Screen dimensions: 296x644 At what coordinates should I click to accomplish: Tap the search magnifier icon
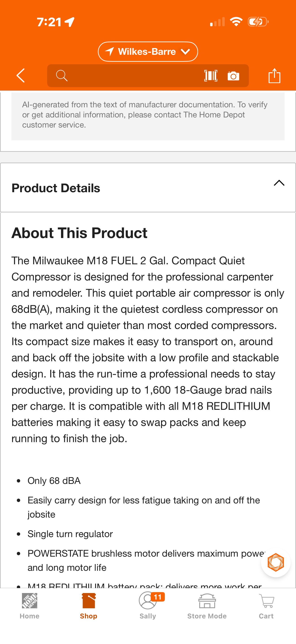[x=62, y=75]
